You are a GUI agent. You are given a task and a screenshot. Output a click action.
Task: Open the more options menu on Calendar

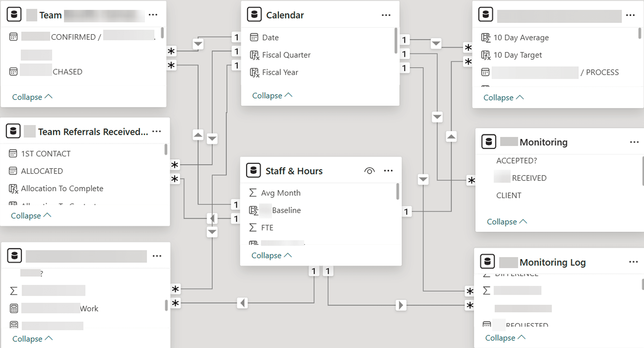[x=386, y=15]
